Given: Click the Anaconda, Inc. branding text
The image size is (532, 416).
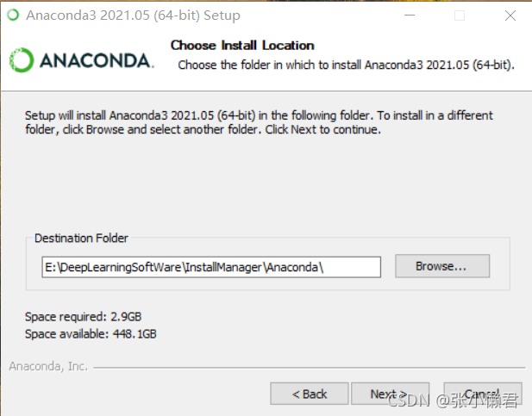Looking at the screenshot, I should [48, 367].
